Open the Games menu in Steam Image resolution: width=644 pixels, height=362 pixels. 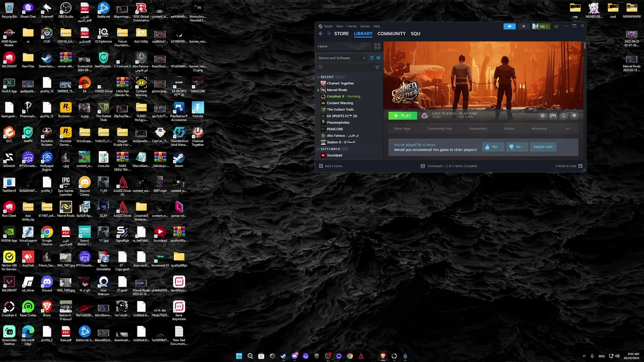[365, 26]
